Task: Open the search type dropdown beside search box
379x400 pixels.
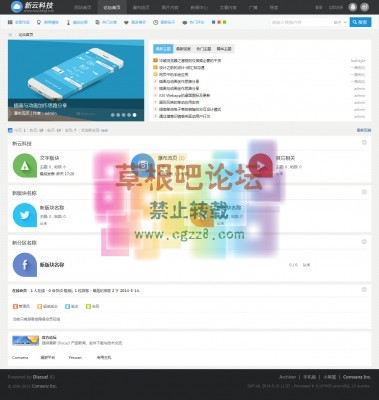Action: pyautogui.click(x=340, y=22)
